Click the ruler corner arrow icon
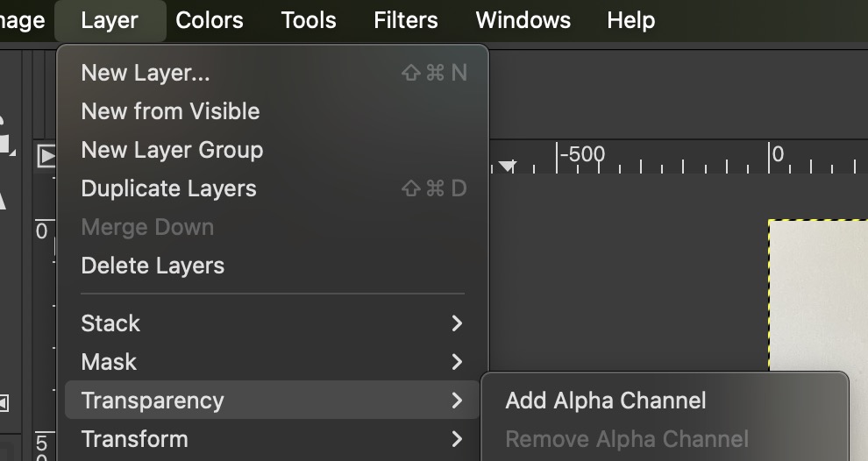 (46, 156)
